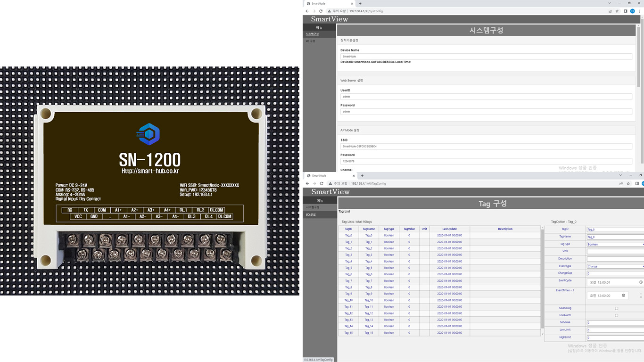The width and height of the screenshot is (644, 362).
Task: Click the Tag_15 TagID link
Action: [x=348, y=333]
